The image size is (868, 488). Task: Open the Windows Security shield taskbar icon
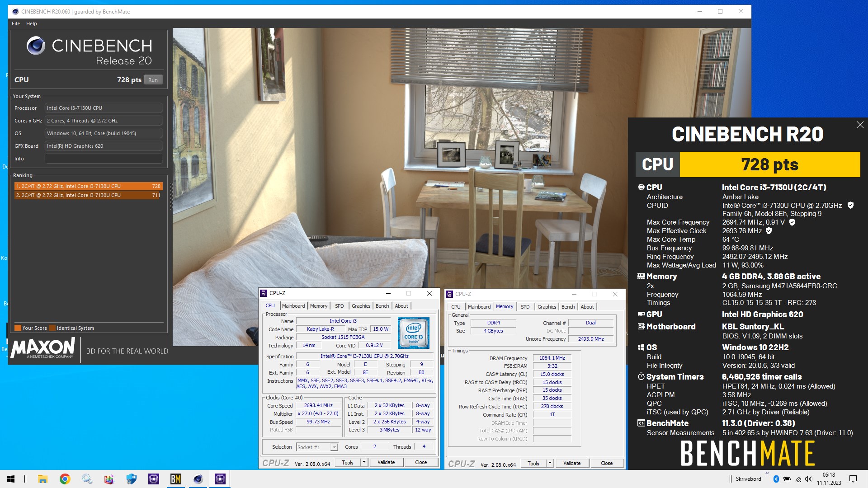(x=131, y=479)
